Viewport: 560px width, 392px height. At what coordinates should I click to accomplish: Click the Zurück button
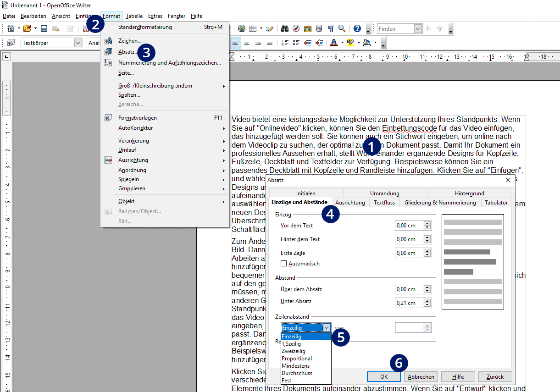click(495, 377)
